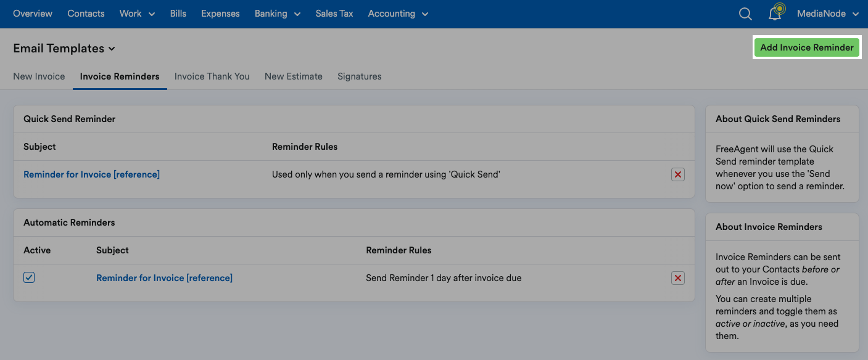Open automatic Reminder for Invoice [reference] link
Viewport: 868px width, 360px height.
click(x=164, y=278)
